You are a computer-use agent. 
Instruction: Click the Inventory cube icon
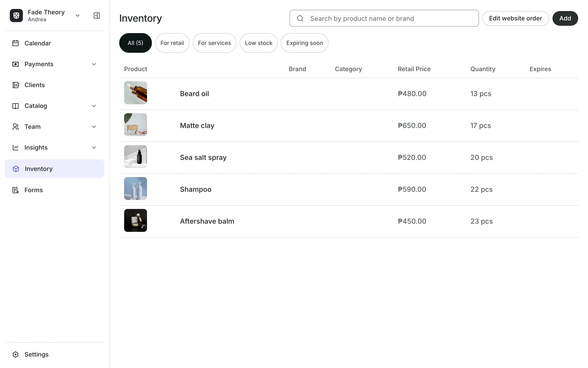pyautogui.click(x=16, y=169)
